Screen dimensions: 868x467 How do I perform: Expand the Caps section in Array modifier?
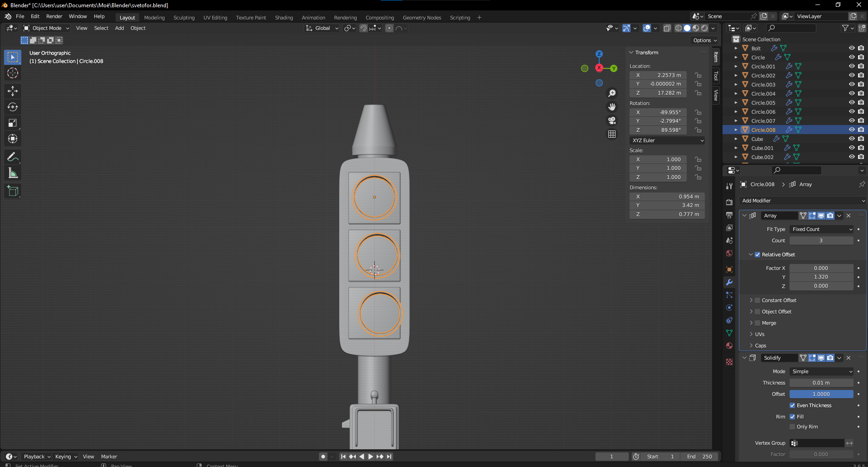[760, 346]
